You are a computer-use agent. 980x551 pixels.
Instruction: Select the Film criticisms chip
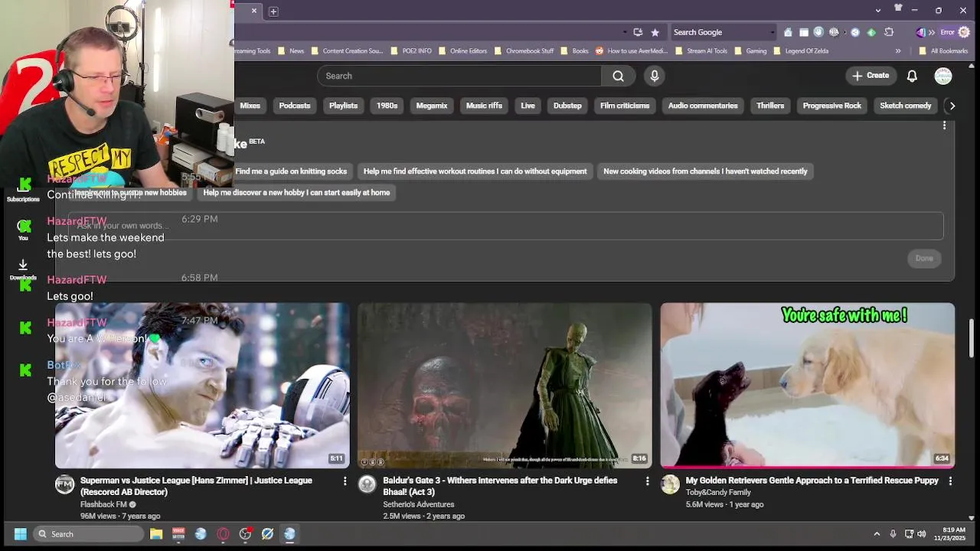coord(625,106)
